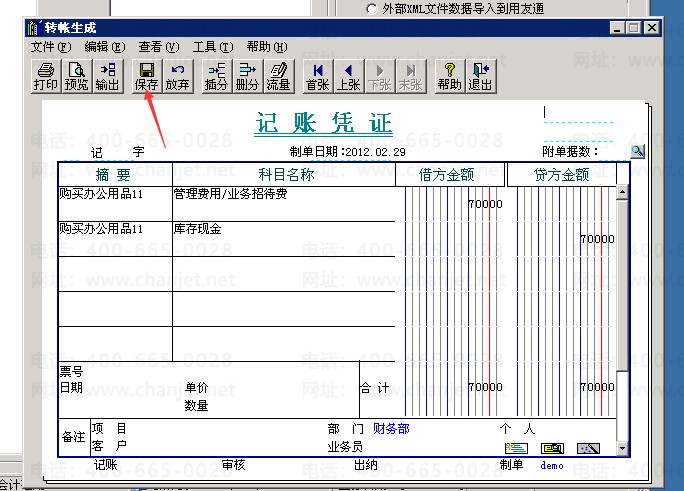
Task: Minimize the 转帐生成 window
Action: click(x=617, y=28)
